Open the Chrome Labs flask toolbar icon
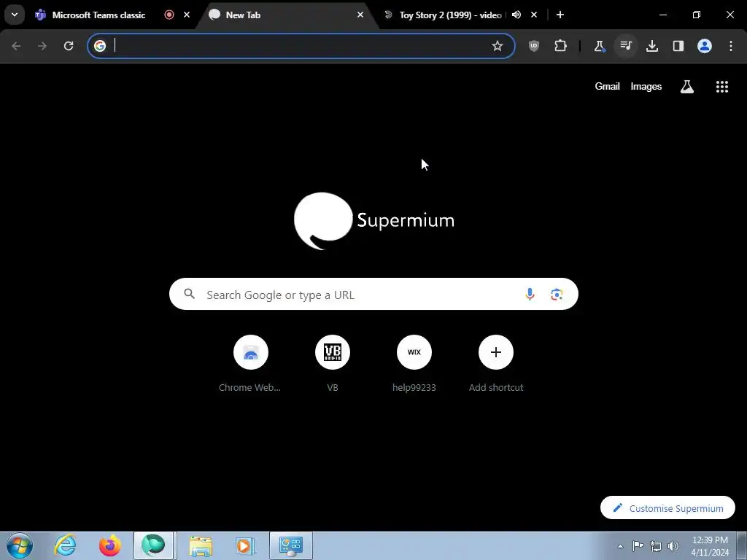The height and width of the screenshot is (560, 747). (x=600, y=46)
